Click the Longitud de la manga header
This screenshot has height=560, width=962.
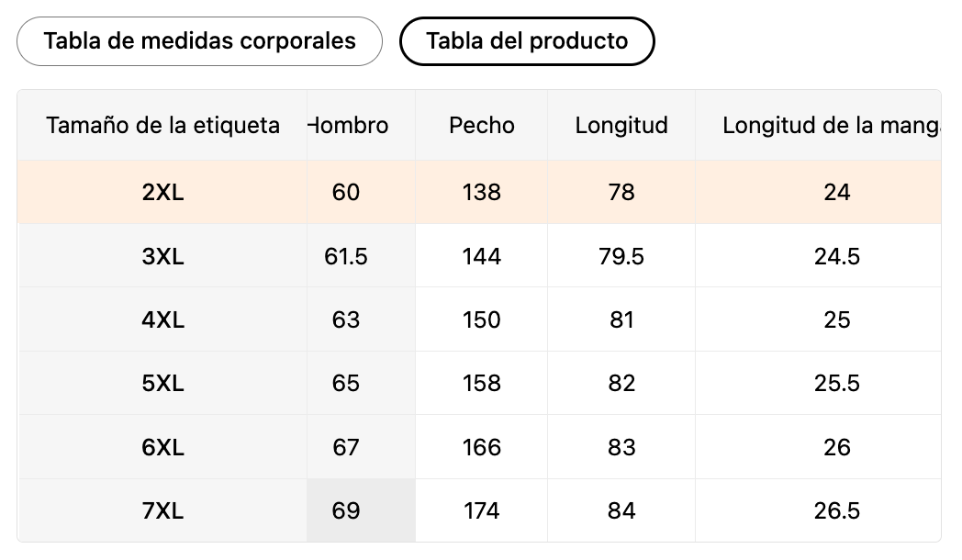(830, 126)
